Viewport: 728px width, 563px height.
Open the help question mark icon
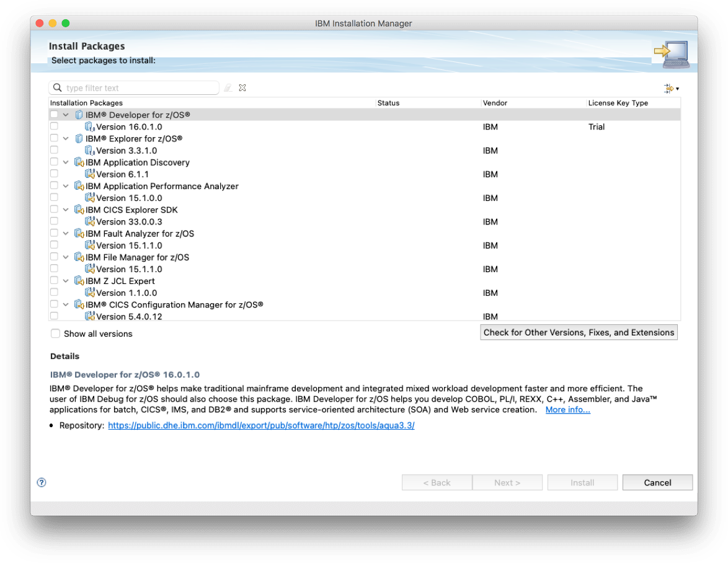click(x=42, y=482)
